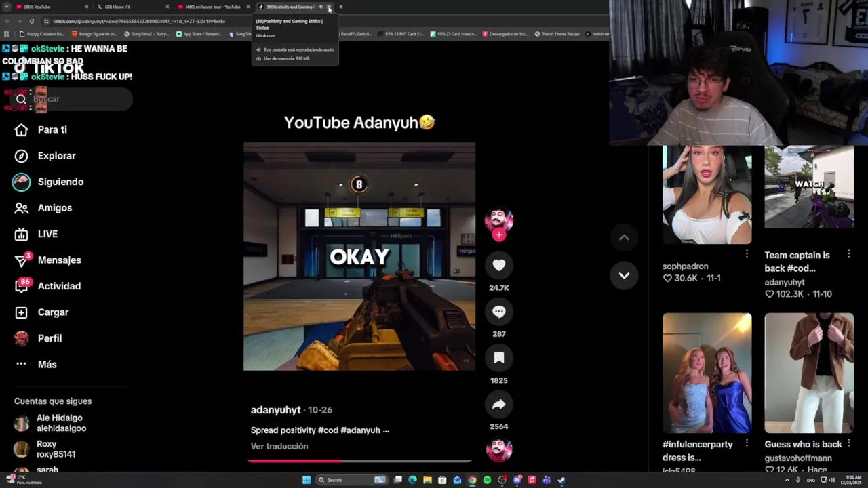Screen dimensions: 868x488
Task: Open FIFA 23 Card creator bookmark
Action: (453, 34)
